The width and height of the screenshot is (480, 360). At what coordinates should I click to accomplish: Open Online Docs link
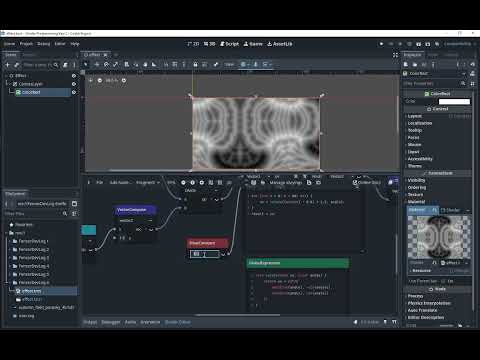[x=367, y=183]
